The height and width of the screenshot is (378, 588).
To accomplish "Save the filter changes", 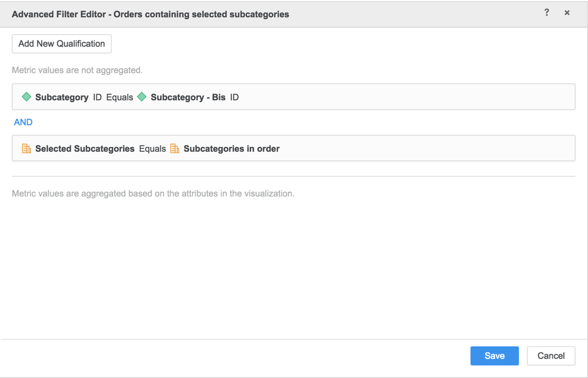I will coord(495,356).
